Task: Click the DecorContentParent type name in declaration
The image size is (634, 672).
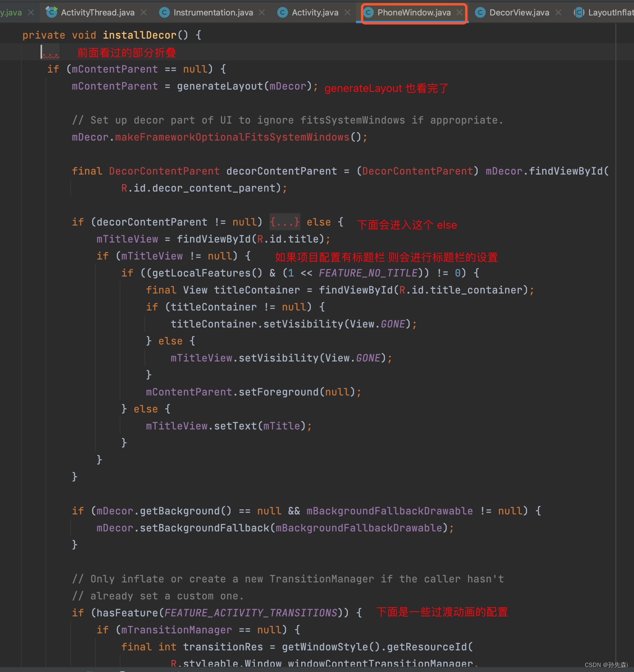Action: tap(164, 171)
